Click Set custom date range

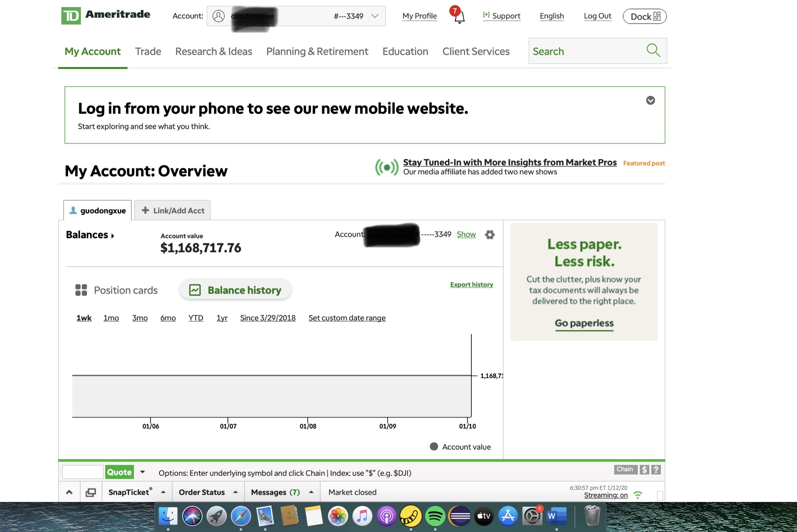[x=347, y=318]
